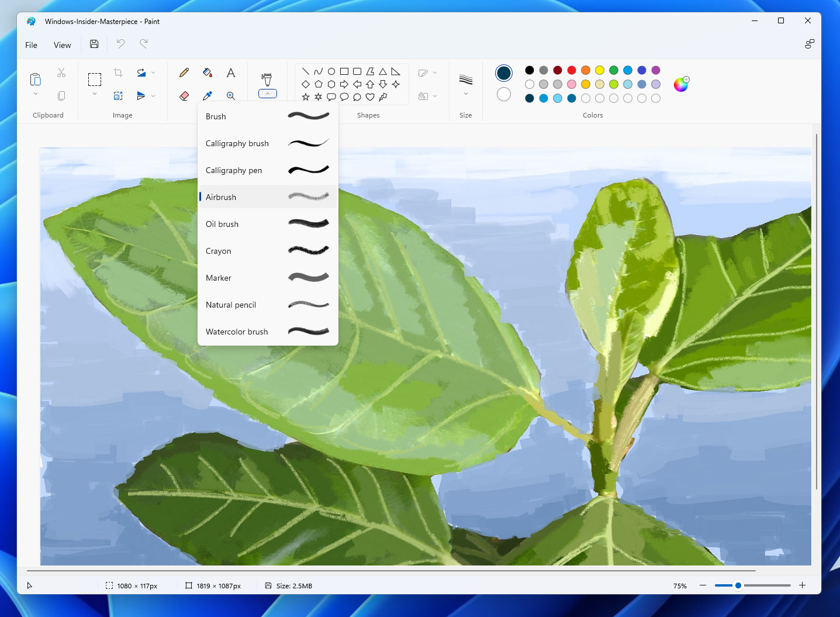Open the Size stroke thickness dropdown

tap(465, 92)
